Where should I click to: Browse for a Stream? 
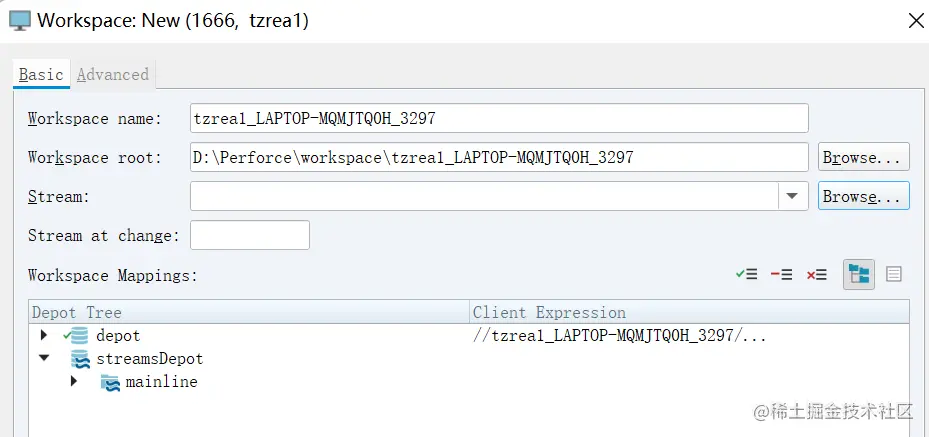(863, 196)
